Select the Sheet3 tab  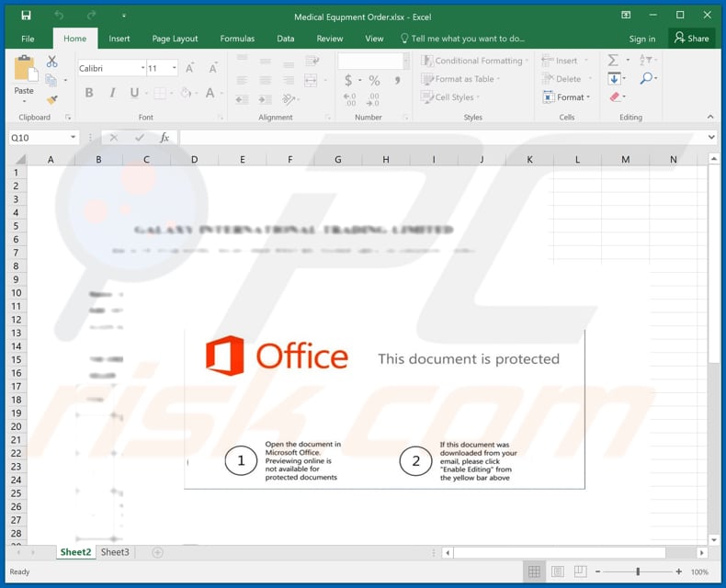tap(115, 552)
